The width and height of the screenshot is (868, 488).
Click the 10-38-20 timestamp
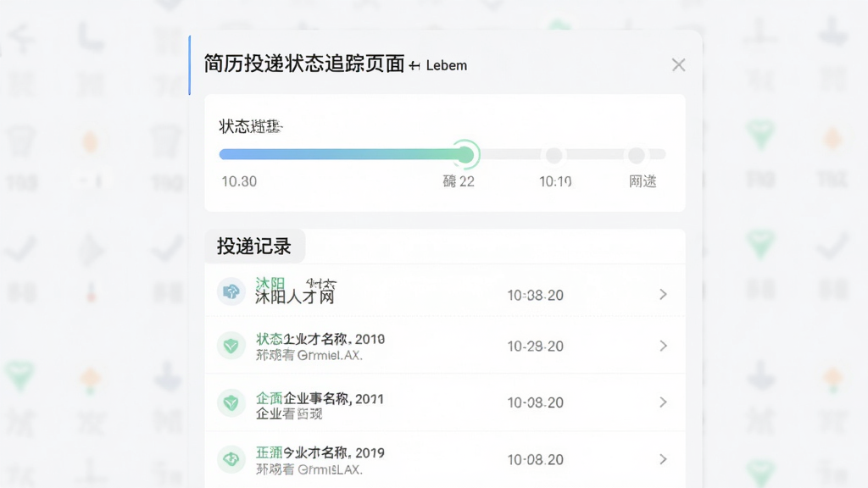[x=536, y=296]
